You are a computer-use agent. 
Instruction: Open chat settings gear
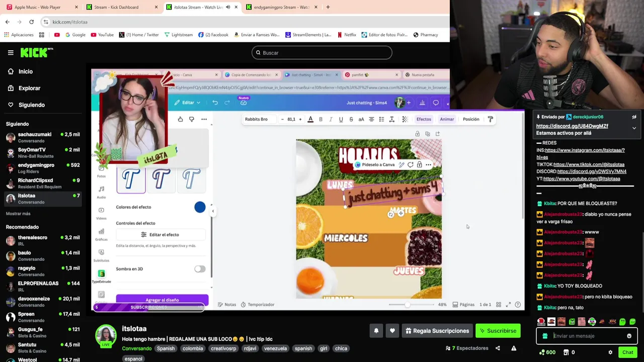610,352
